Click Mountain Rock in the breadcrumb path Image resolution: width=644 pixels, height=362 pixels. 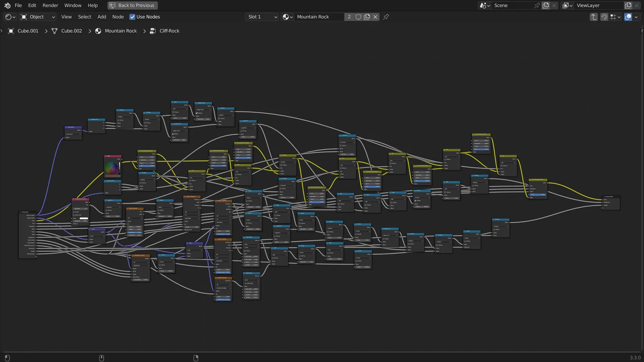[x=120, y=31]
